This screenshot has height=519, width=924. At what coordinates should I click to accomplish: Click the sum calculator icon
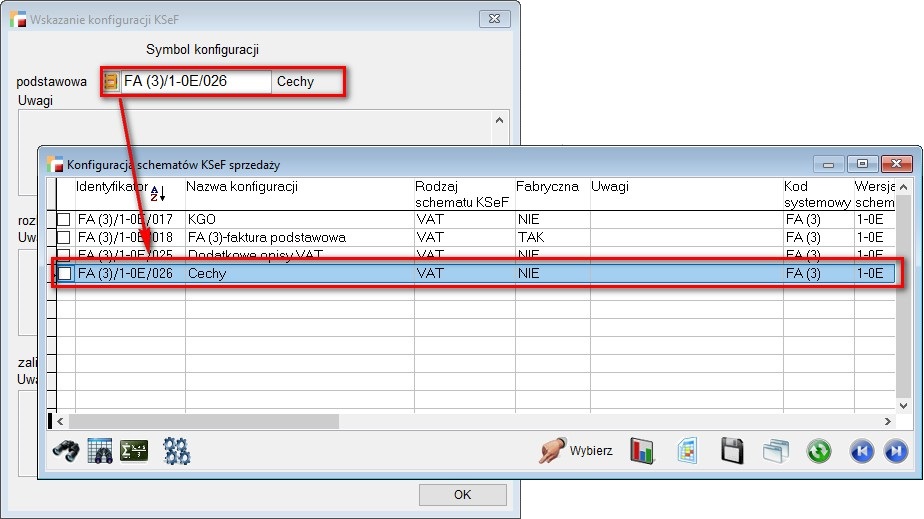pos(133,451)
